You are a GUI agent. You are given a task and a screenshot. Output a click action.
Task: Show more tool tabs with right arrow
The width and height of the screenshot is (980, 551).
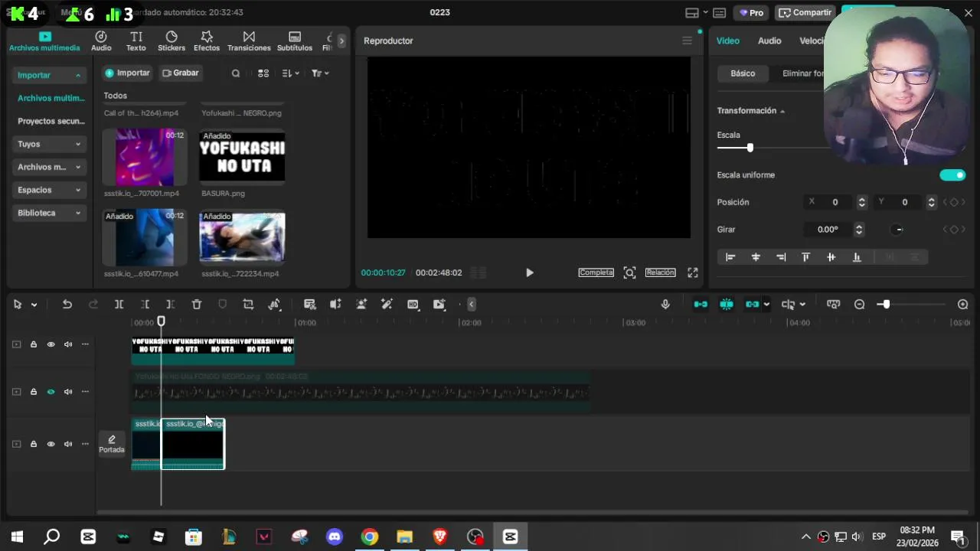(341, 41)
